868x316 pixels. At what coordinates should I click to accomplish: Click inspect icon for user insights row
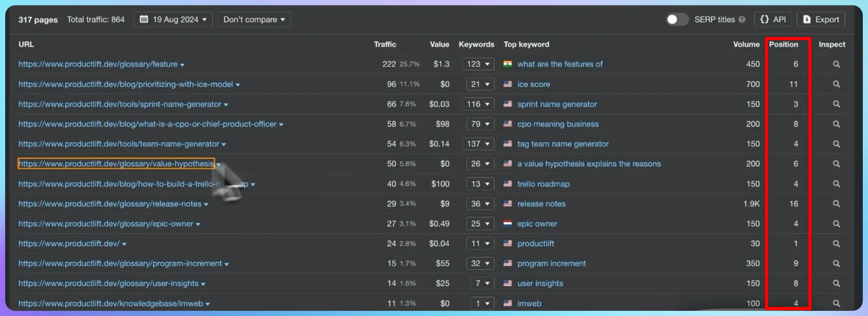point(836,283)
